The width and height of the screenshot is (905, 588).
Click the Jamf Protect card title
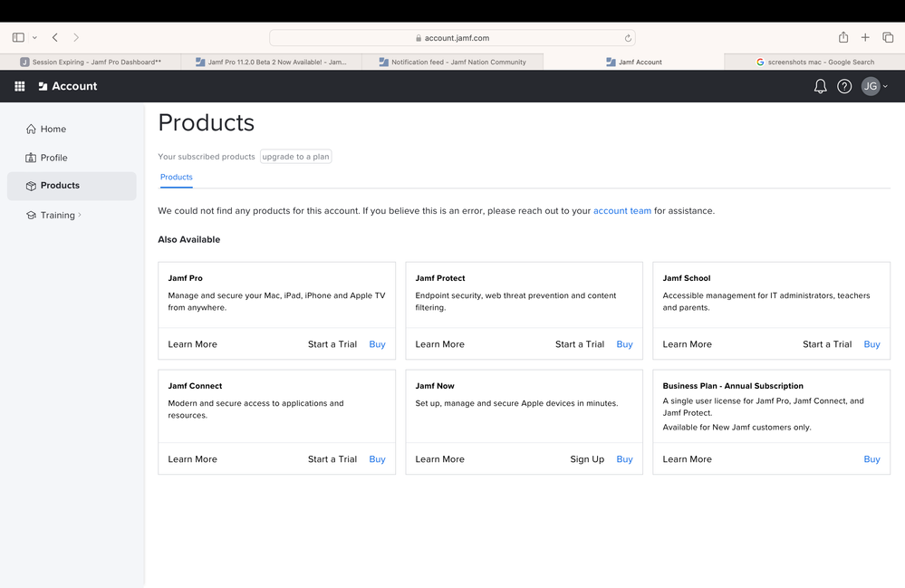[x=439, y=278]
